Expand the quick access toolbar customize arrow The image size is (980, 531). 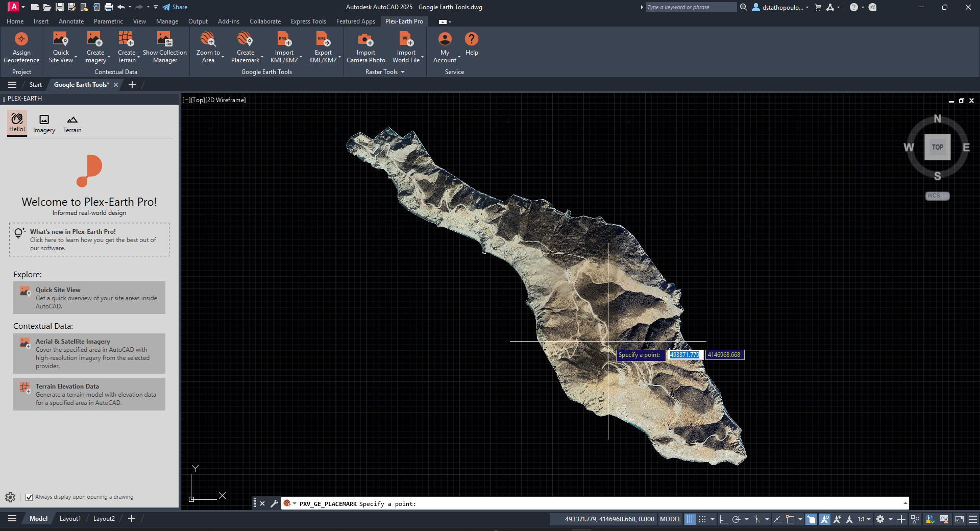tap(156, 7)
